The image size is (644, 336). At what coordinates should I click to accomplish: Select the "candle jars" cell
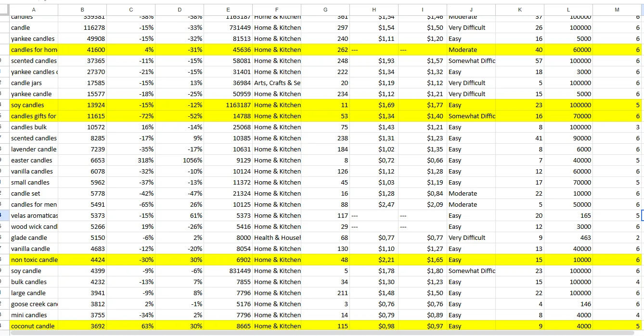[x=34, y=83]
